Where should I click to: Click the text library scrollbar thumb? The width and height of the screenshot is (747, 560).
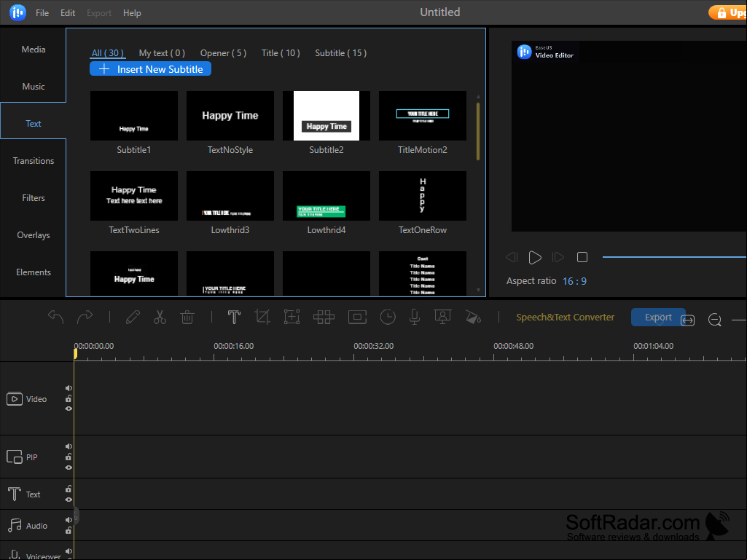[x=478, y=131]
